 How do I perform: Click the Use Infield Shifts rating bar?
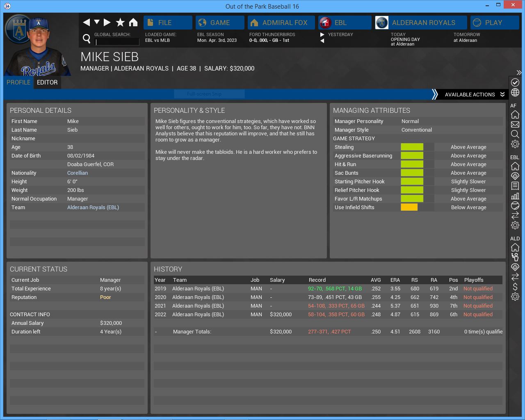click(x=417, y=208)
